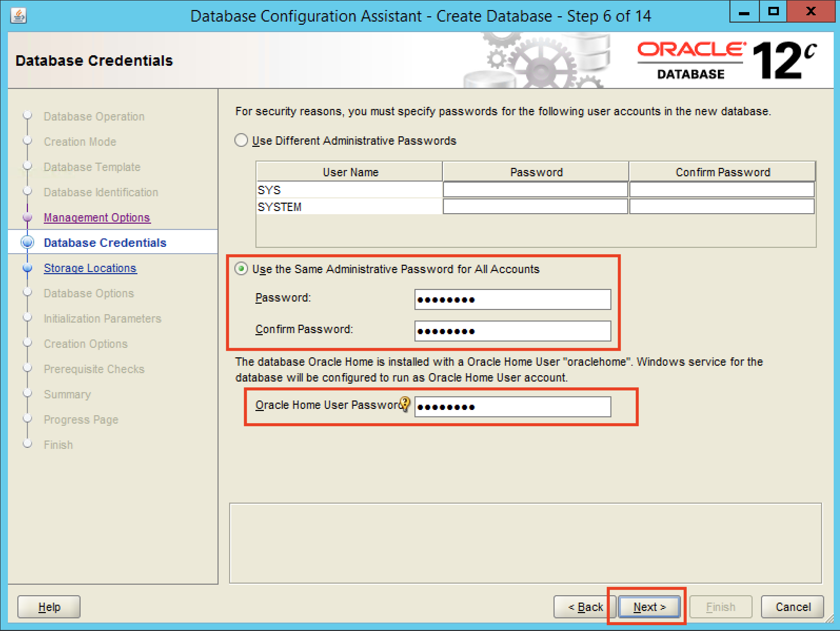The height and width of the screenshot is (631, 840).
Task: Click the disabled Finish button
Action: (x=721, y=607)
